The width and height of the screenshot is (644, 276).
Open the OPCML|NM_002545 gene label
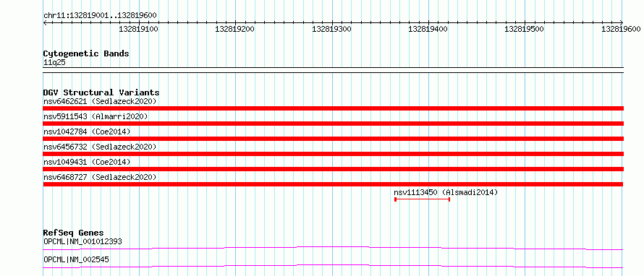(x=76, y=259)
